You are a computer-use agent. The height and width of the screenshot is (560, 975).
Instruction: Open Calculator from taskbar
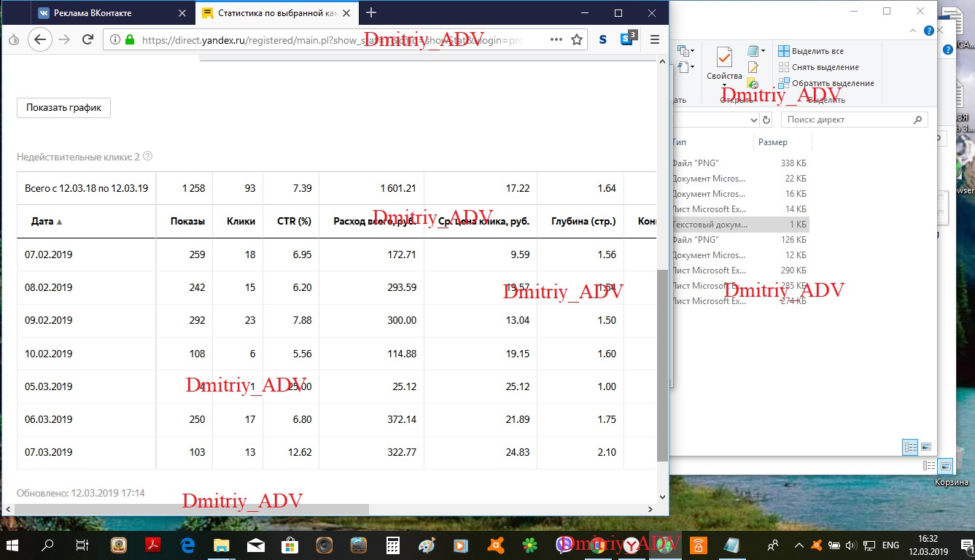click(x=393, y=545)
